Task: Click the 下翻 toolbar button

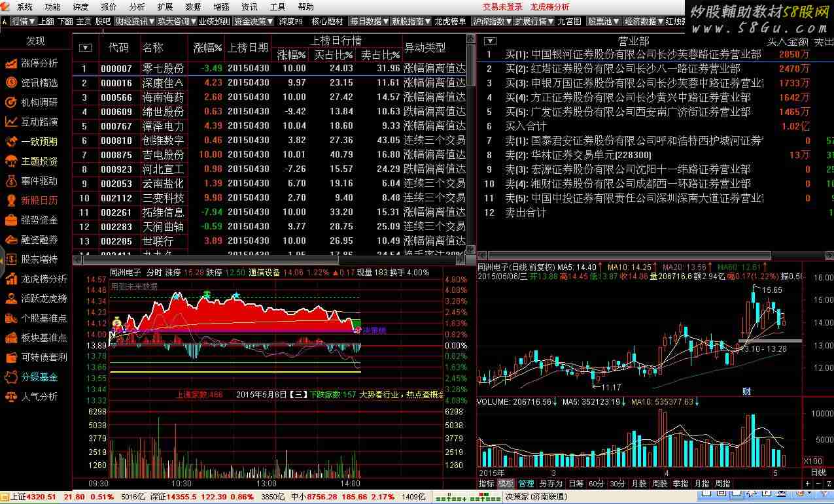Action: pos(65,22)
